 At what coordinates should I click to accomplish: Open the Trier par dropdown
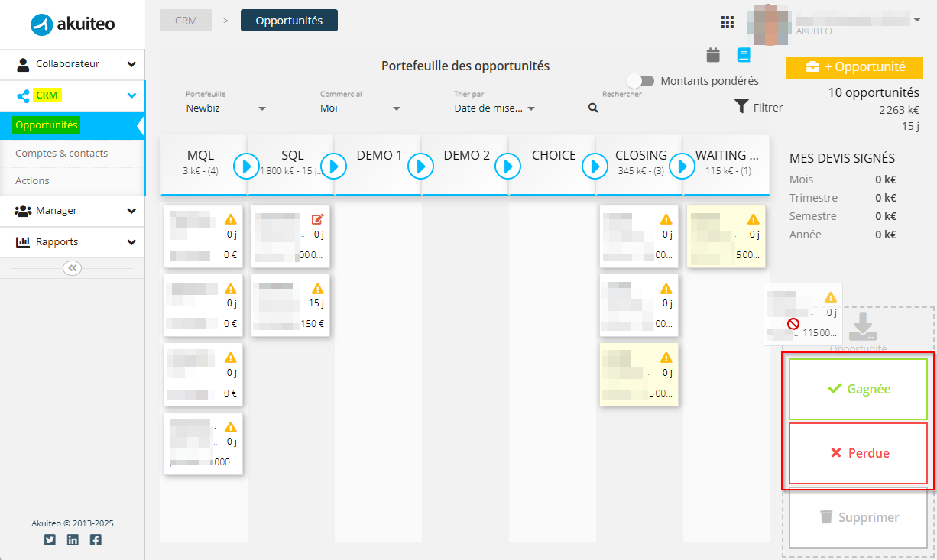(x=494, y=108)
